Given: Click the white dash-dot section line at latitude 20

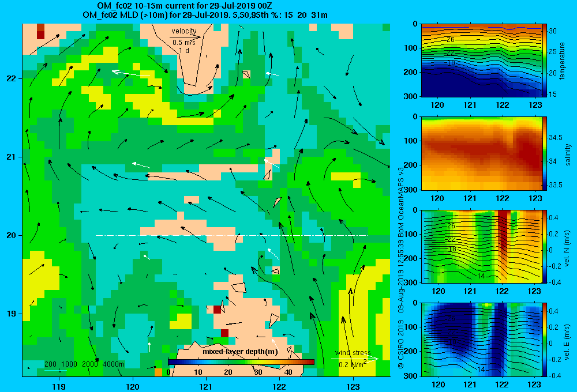Looking at the screenshot, I should click(x=232, y=235).
